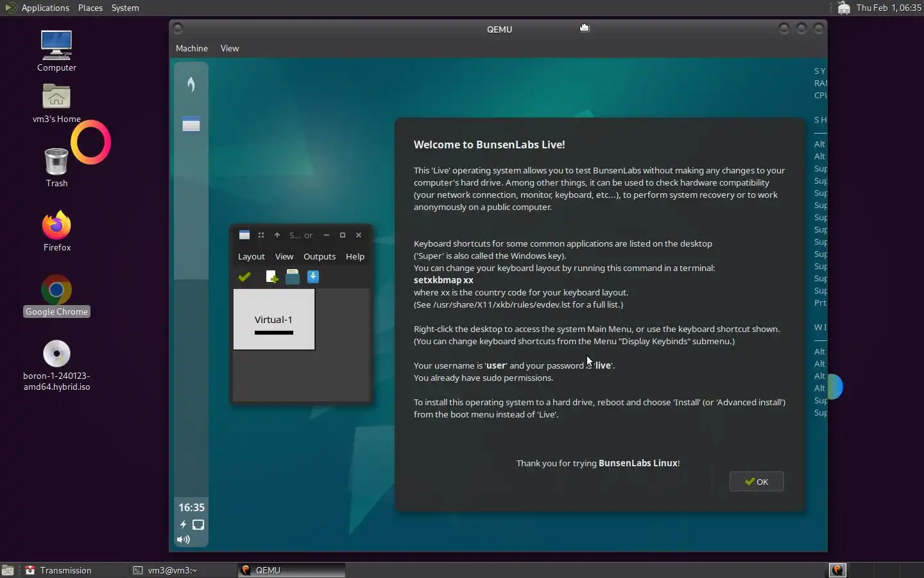Minimize the ARandR window
This screenshot has width=924, height=578.
click(x=327, y=235)
